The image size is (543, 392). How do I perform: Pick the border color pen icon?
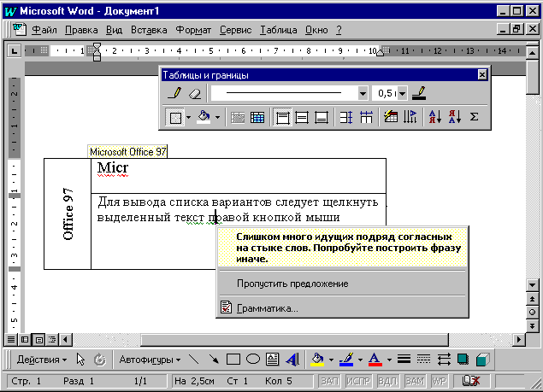419,93
